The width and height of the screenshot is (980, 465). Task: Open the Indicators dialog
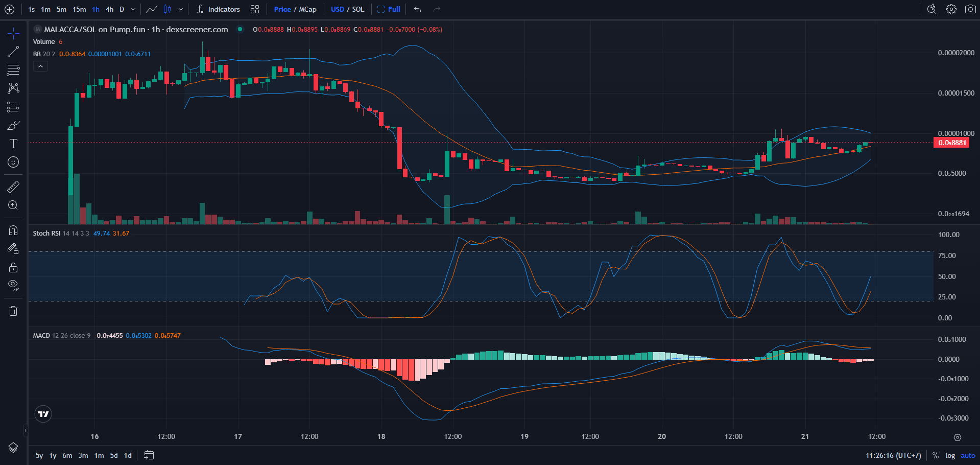[x=219, y=9]
